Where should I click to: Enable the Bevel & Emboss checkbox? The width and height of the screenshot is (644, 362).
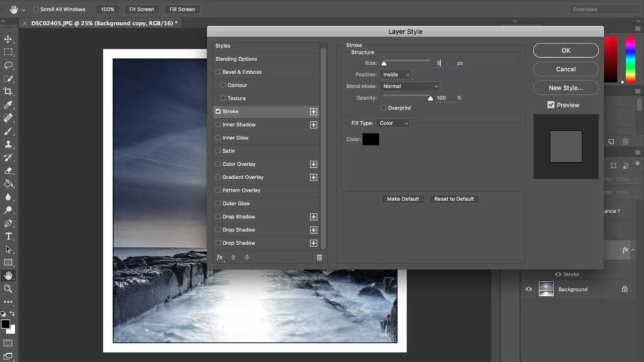tap(218, 72)
